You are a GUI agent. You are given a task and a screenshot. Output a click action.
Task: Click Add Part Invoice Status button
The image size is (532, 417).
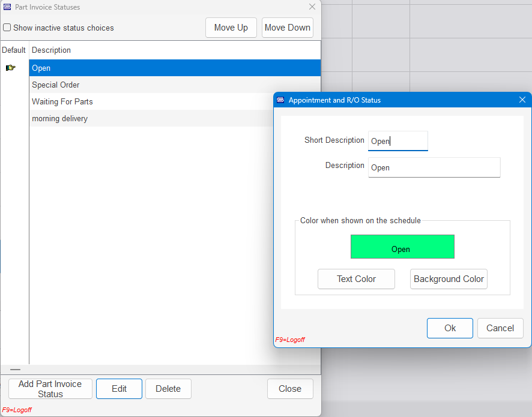click(50, 389)
